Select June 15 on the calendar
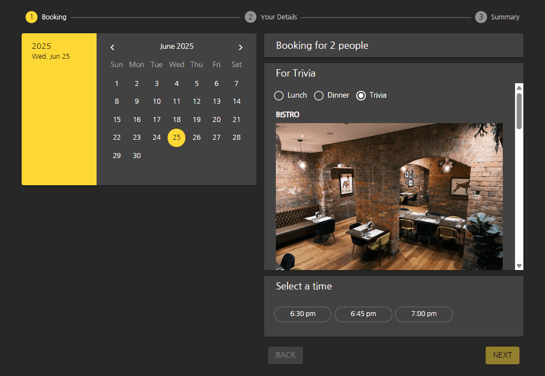Image resolution: width=545 pixels, height=376 pixels. pyautogui.click(x=117, y=120)
